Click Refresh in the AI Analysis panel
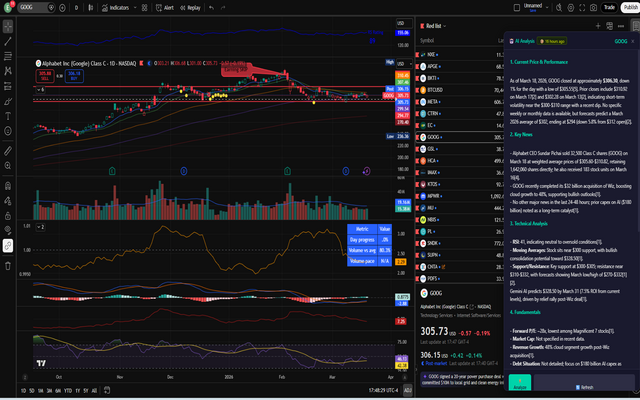This screenshot has width=640, height=400. tap(584, 384)
